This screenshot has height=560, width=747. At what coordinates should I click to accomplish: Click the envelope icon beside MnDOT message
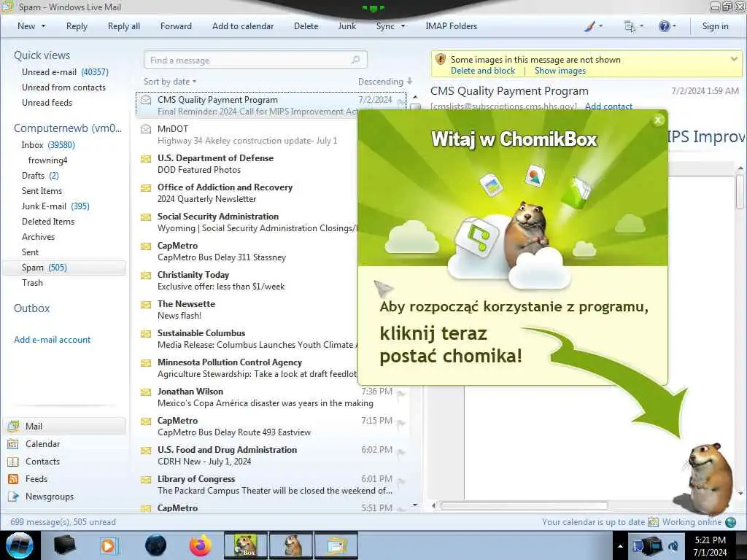point(146,129)
